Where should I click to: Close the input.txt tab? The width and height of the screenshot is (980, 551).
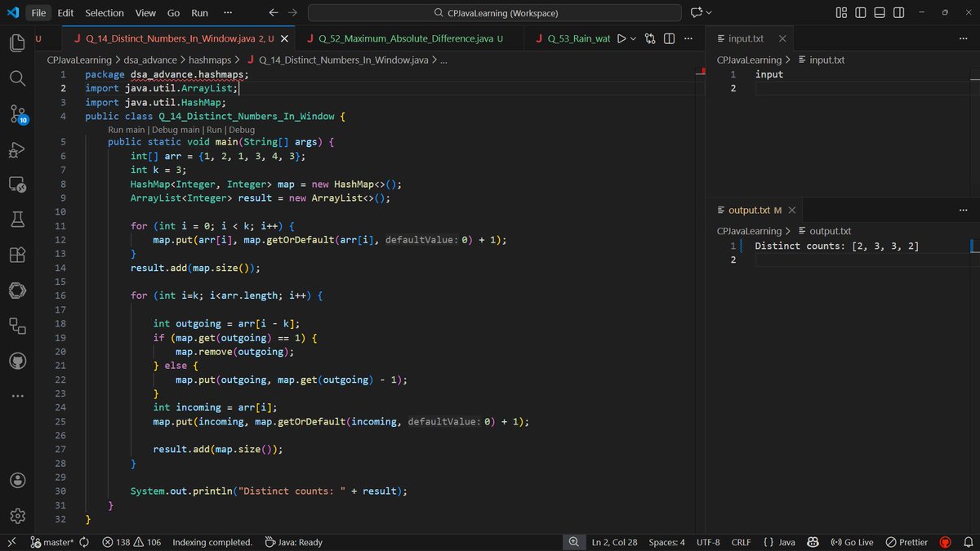782,38
